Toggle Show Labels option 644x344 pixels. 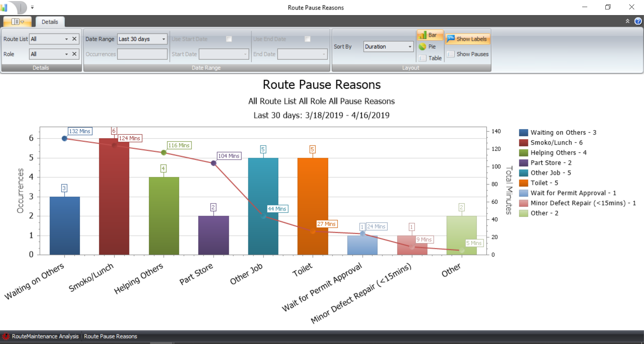[x=467, y=39]
